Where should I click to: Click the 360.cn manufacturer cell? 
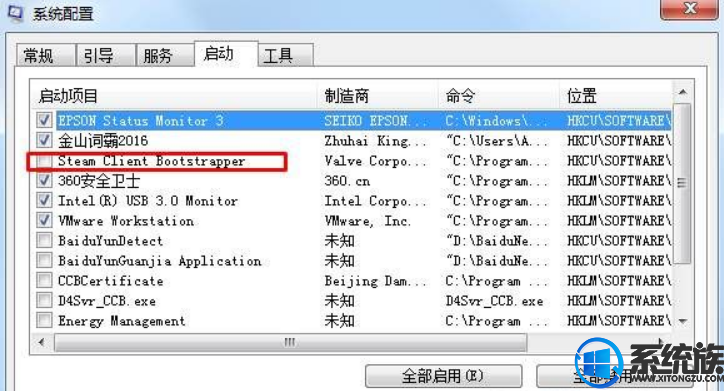pos(347,180)
